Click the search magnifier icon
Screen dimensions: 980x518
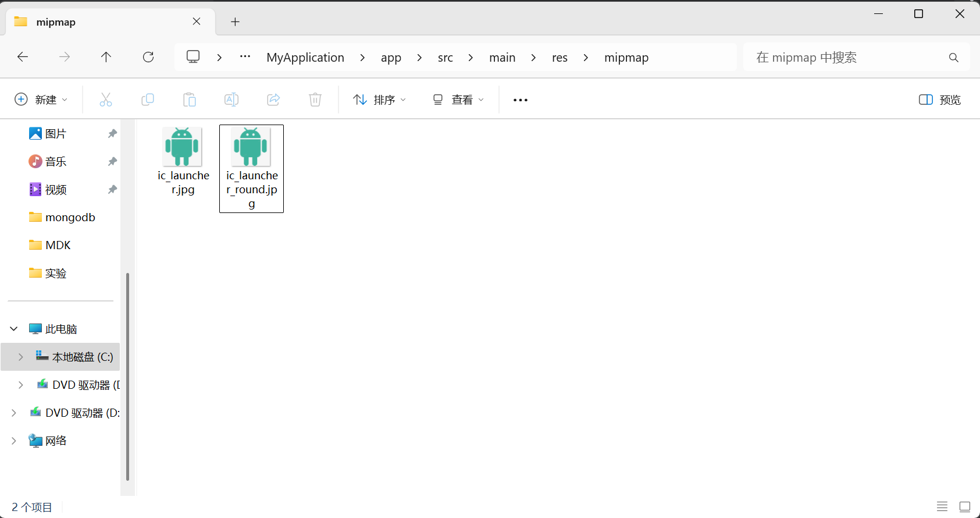[954, 58]
